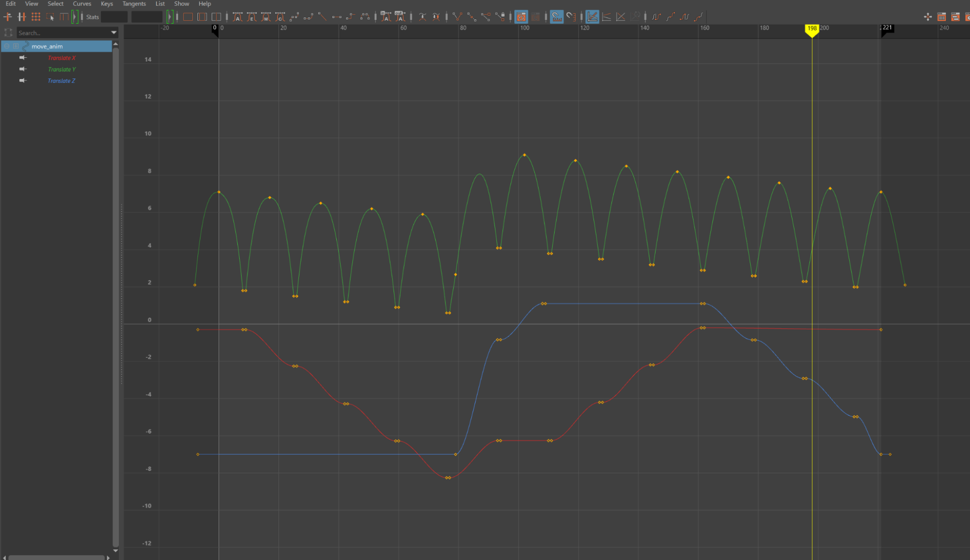Apply Custom auto tangents (C curve icon)
This screenshot has width=970, height=560.
coord(280,17)
